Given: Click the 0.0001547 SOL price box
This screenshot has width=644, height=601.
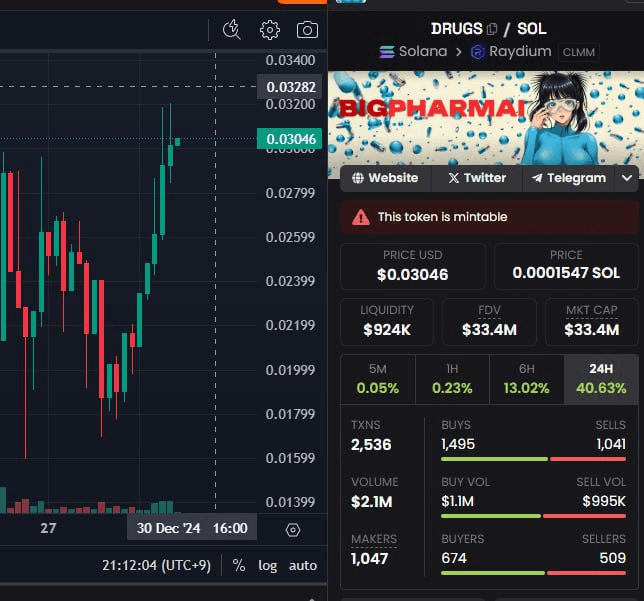Looking at the screenshot, I should pyautogui.click(x=566, y=267).
